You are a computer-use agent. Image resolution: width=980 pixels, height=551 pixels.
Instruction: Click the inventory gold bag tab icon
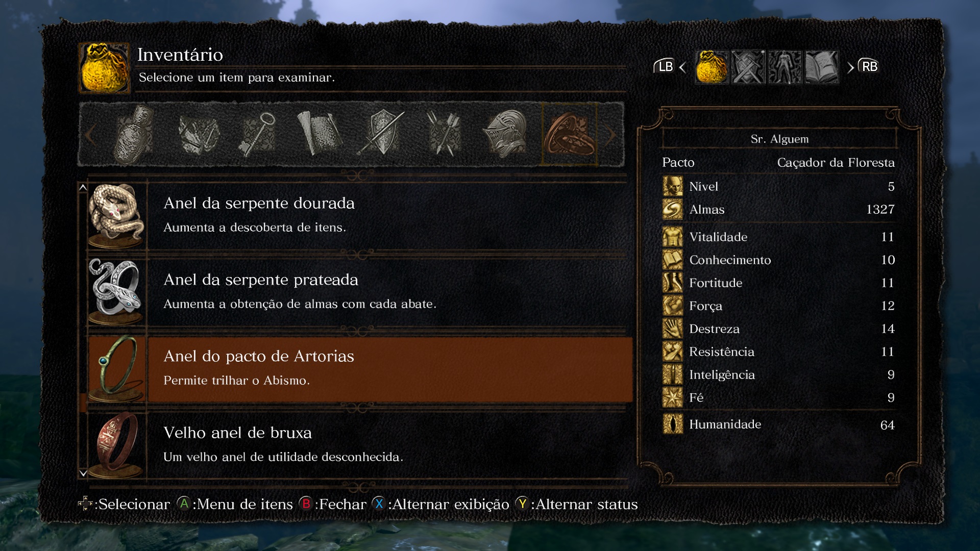pos(712,67)
